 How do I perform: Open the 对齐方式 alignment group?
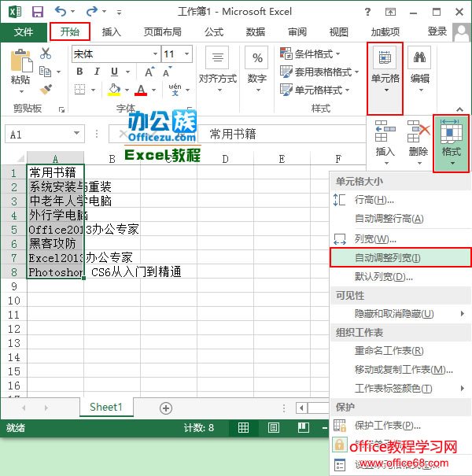coord(218,70)
